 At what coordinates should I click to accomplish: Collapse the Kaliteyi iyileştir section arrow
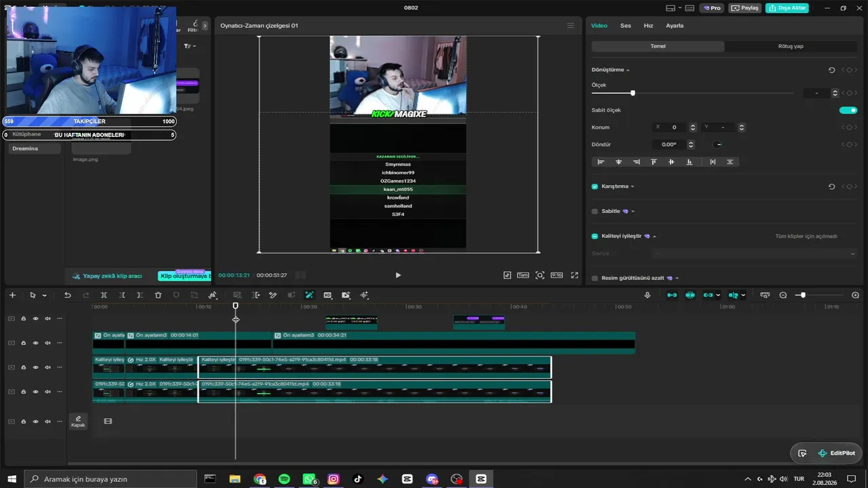click(654, 237)
